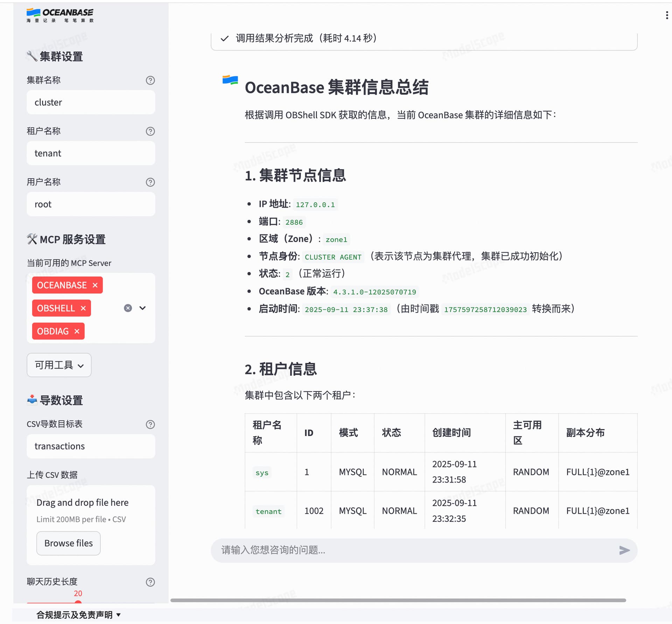Click the 集群设置 section heading

click(55, 56)
